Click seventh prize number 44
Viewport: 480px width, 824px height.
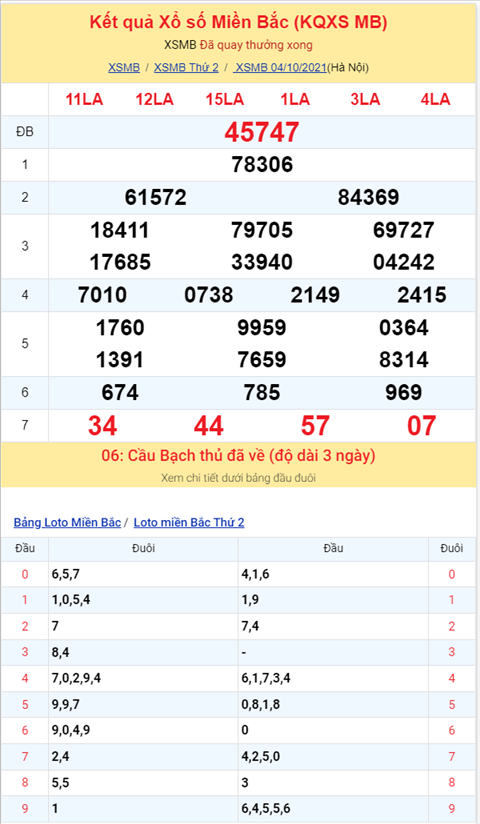209,426
